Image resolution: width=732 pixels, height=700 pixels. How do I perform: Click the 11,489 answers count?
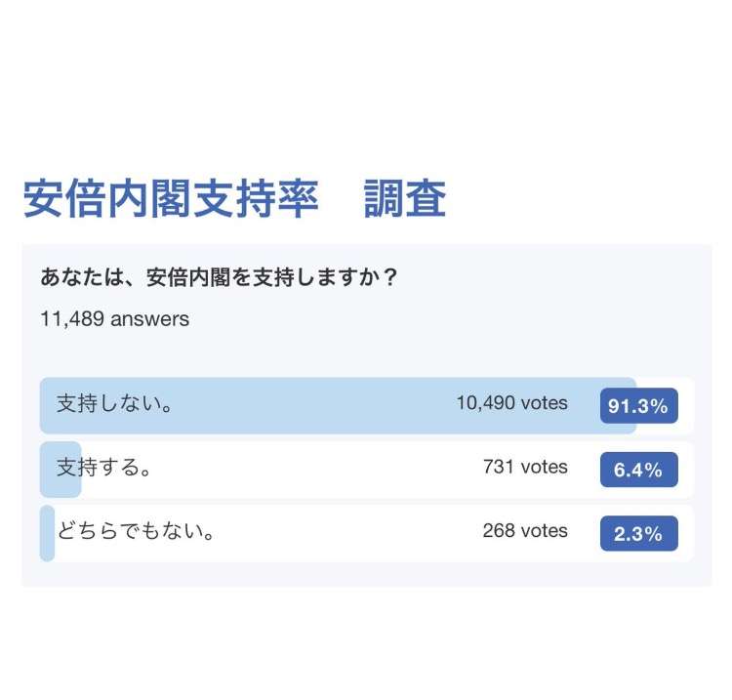click(115, 319)
